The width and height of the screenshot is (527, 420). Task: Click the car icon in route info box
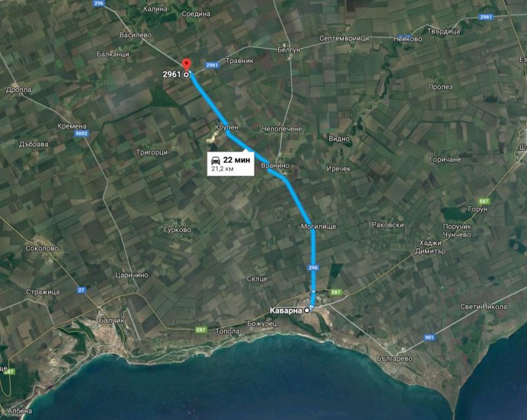pyautogui.click(x=215, y=160)
